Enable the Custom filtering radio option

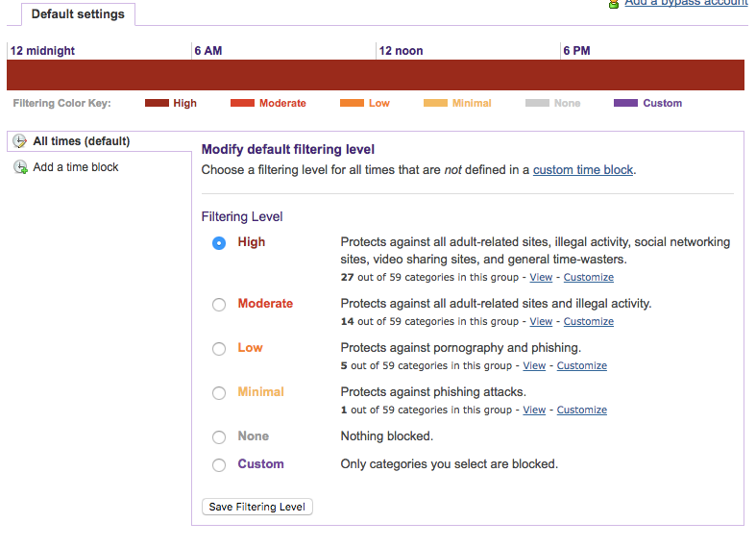[x=219, y=465]
